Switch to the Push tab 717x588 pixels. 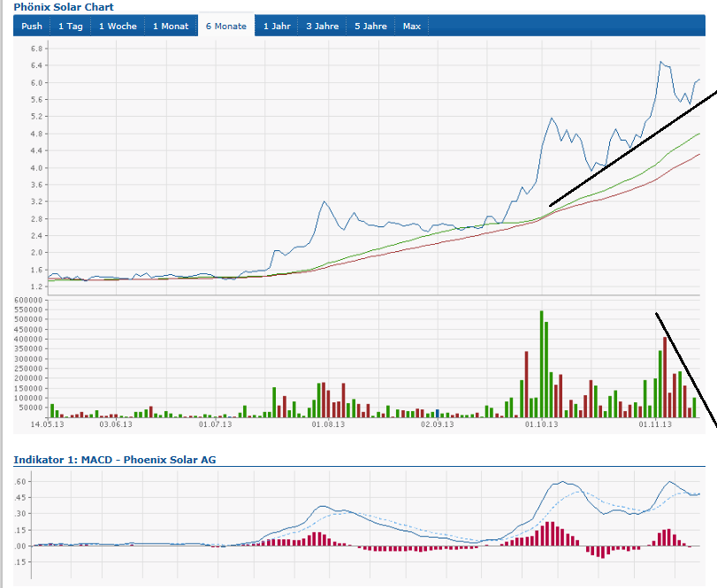32,26
